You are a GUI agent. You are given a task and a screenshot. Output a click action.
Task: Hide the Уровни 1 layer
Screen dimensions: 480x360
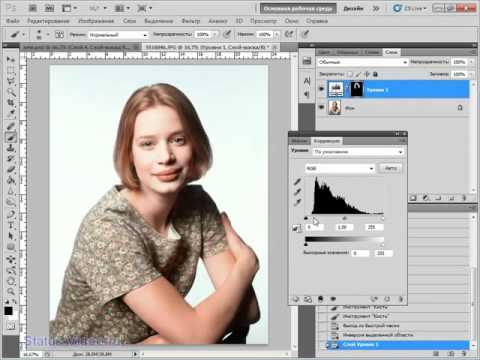[x=322, y=89]
